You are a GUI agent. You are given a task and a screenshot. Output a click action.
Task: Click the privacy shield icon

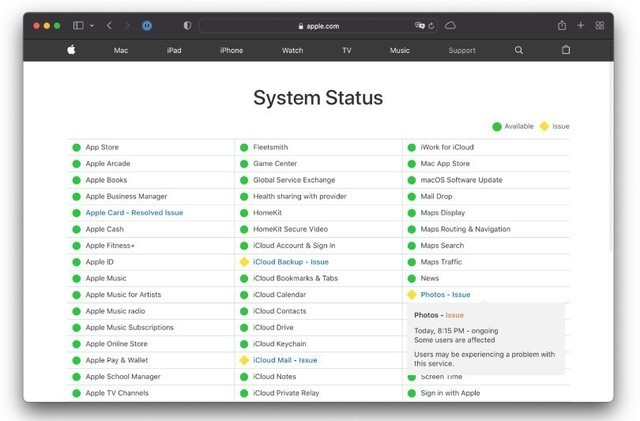tap(187, 26)
